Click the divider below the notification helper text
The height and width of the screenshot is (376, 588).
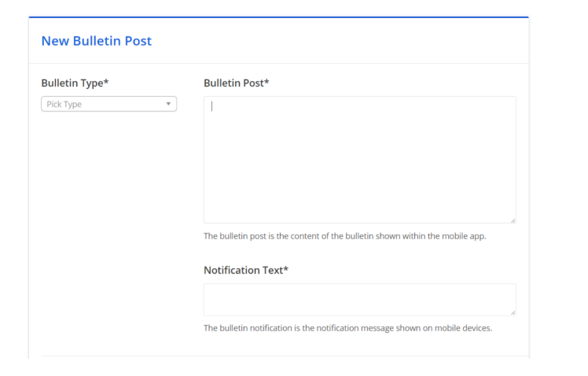coord(278,356)
